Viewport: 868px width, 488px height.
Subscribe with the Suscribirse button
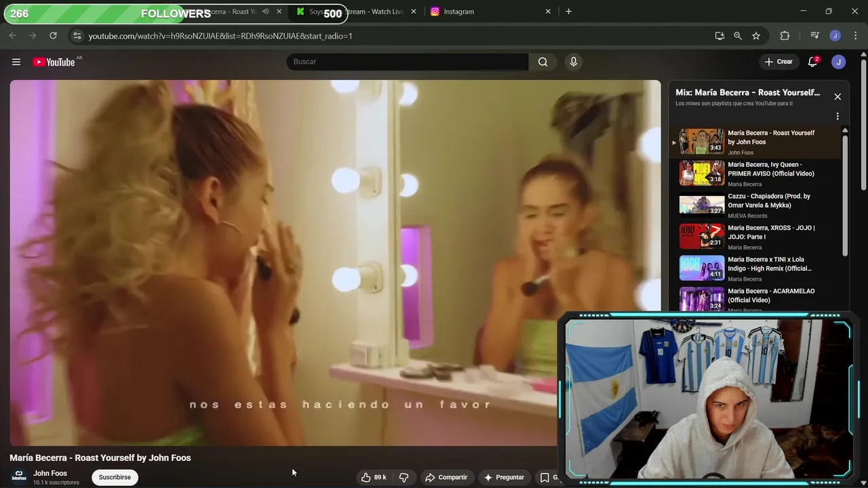115,477
